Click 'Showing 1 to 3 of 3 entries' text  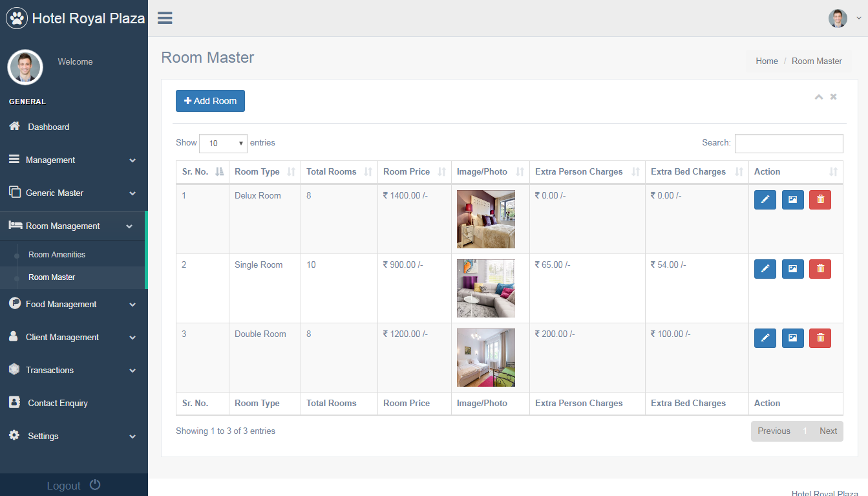pos(226,431)
